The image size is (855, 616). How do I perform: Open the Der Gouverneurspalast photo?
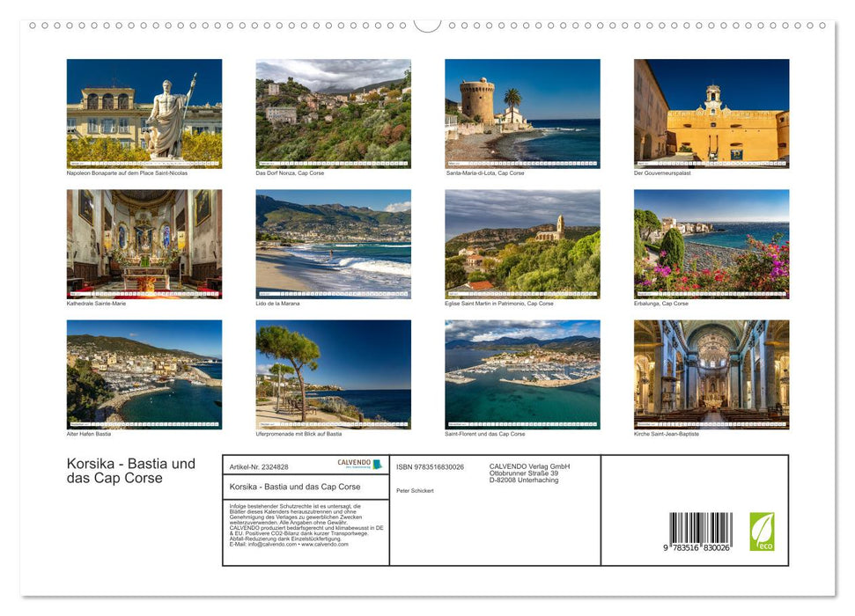pos(711,114)
